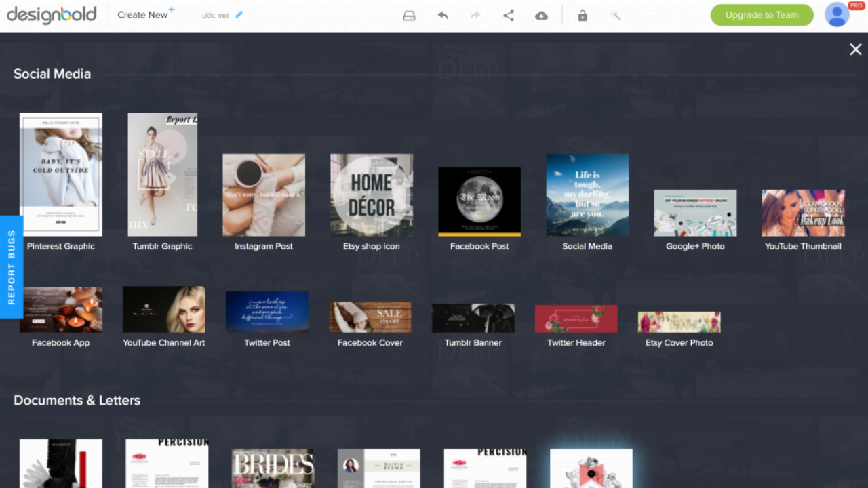Click the save drive icon in toolbar
This screenshot has width=868, height=488.
click(x=409, y=16)
